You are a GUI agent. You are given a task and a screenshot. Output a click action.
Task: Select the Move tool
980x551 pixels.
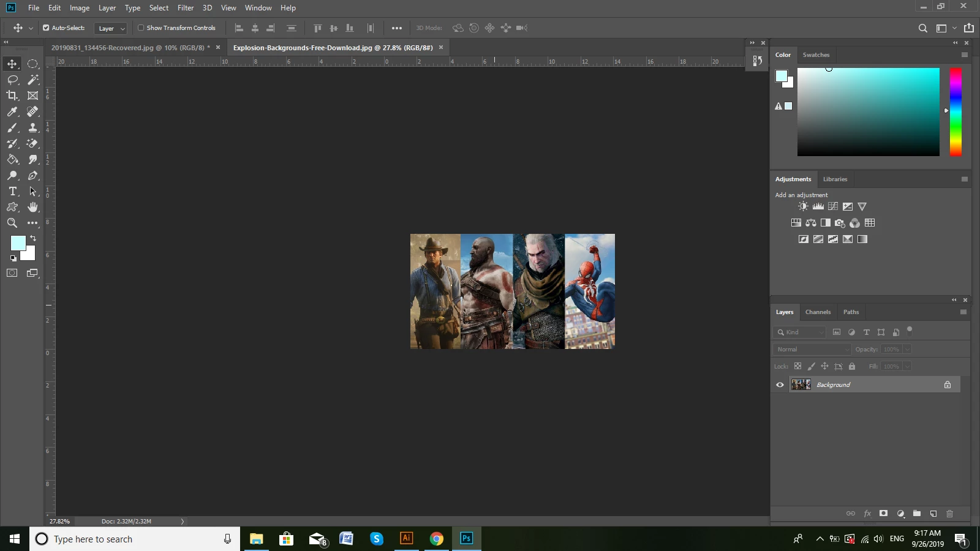point(12,64)
